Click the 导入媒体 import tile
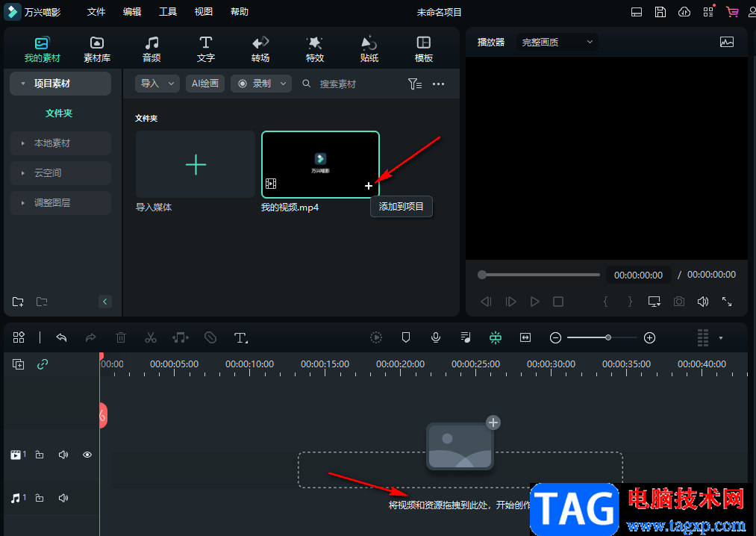Screen dimensions: 756x536 click(x=196, y=164)
